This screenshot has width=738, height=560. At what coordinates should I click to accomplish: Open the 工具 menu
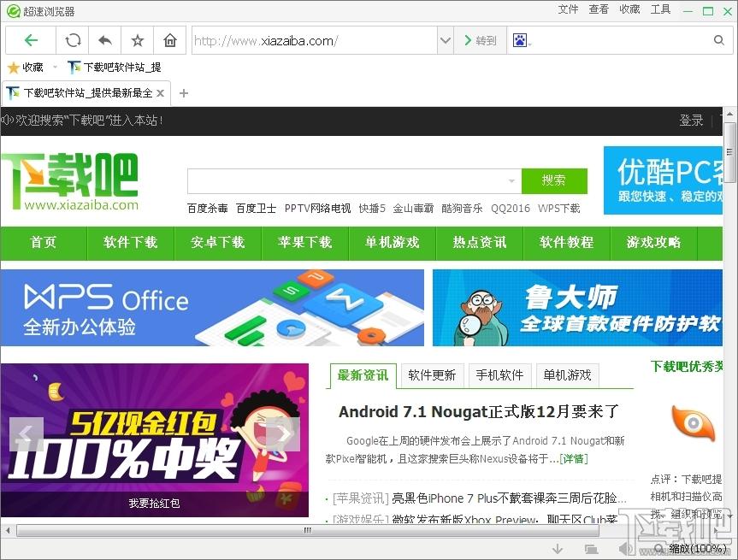point(660,9)
